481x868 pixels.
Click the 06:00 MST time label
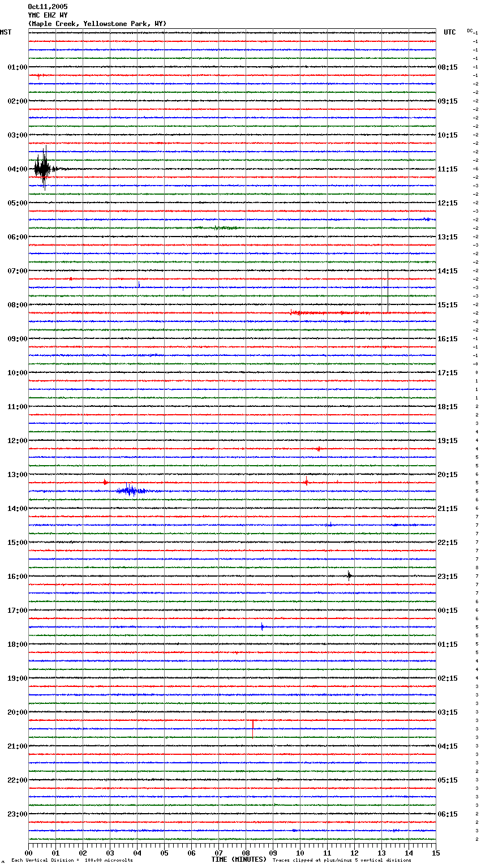pyautogui.click(x=18, y=237)
